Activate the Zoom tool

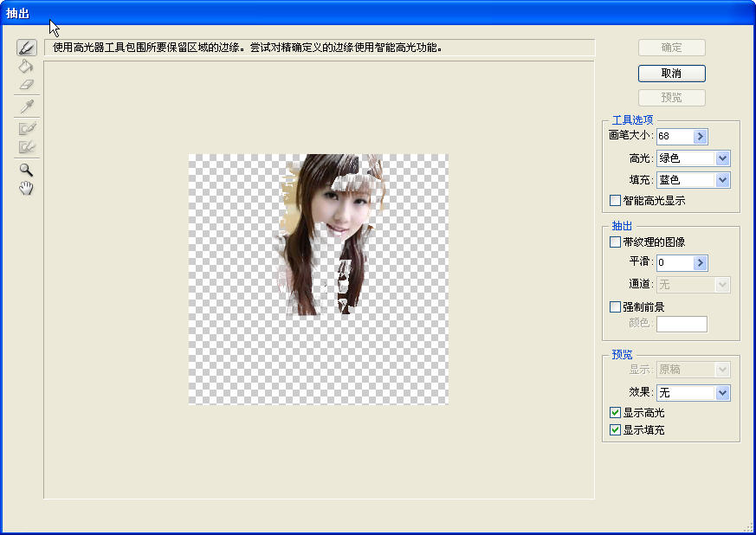[x=26, y=170]
